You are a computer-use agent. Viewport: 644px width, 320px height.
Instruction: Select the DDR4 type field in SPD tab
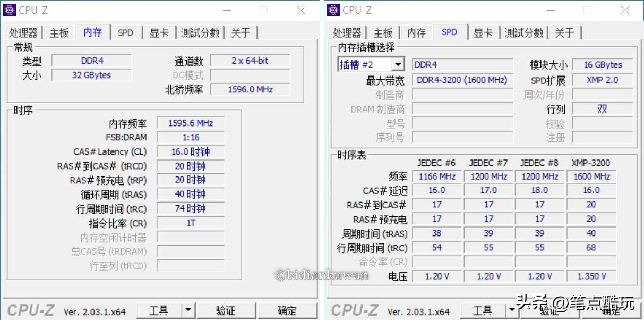pyautogui.click(x=462, y=64)
